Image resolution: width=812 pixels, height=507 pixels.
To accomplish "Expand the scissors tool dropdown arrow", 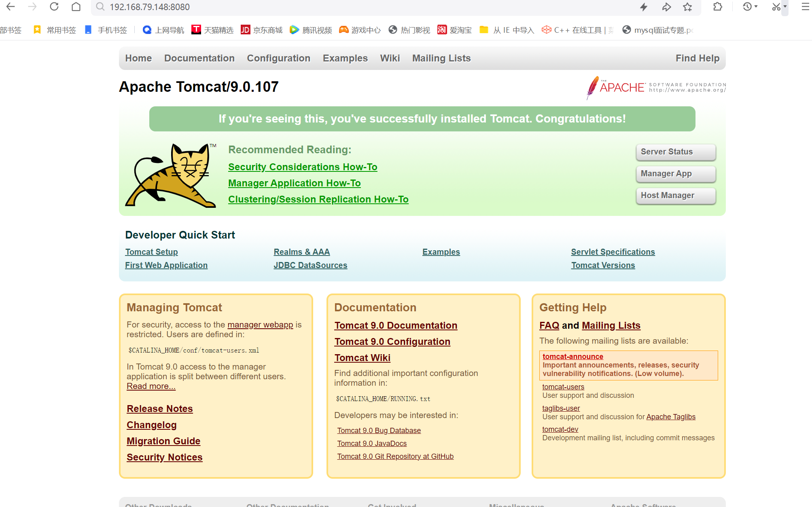I will (785, 6).
